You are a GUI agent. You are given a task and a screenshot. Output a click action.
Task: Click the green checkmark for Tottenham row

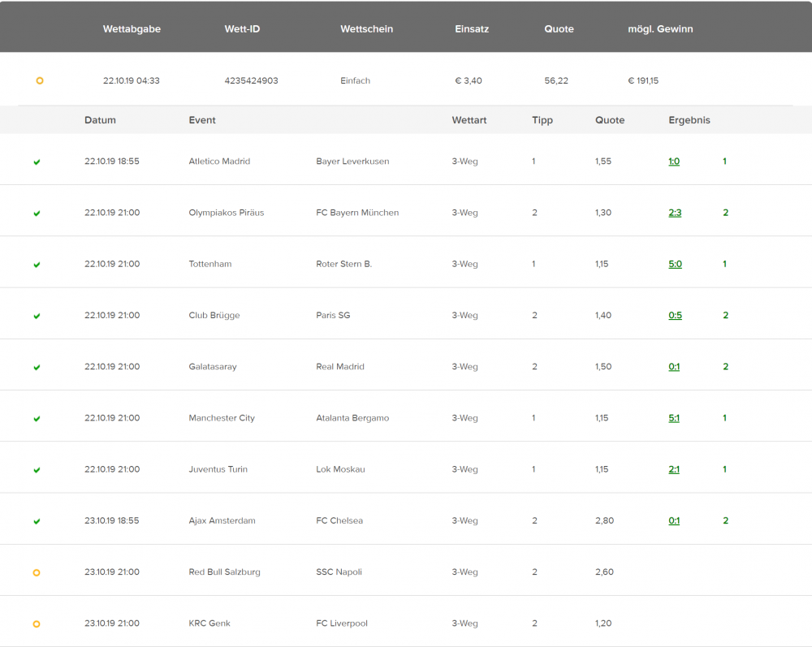click(x=37, y=265)
